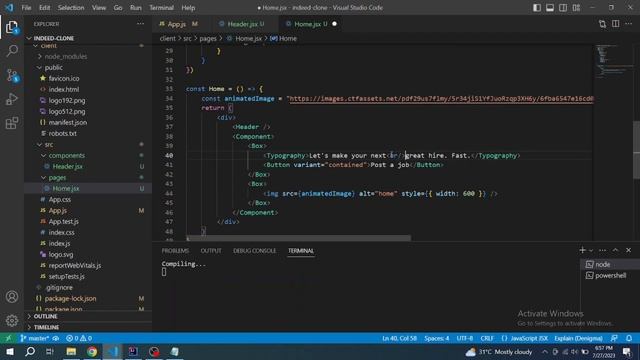Open the Customize Layout icon
The image size is (640, 360).
tap(576, 8)
